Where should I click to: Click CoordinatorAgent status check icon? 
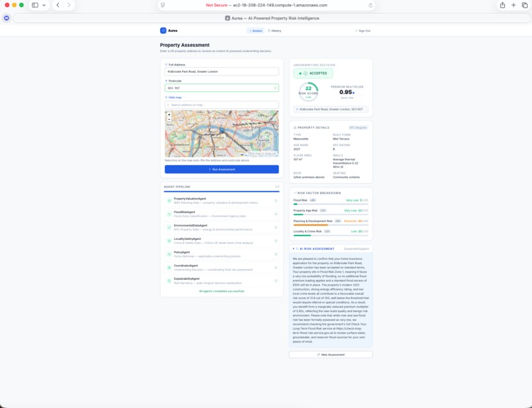point(276,268)
